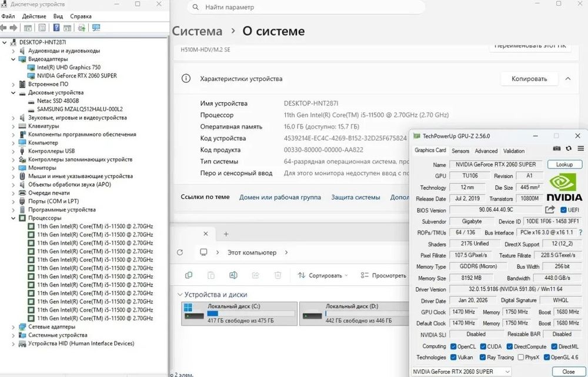Switch to the Validation tab in GPU-Z
Viewport: 588px width, 377px height.
point(514,151)
